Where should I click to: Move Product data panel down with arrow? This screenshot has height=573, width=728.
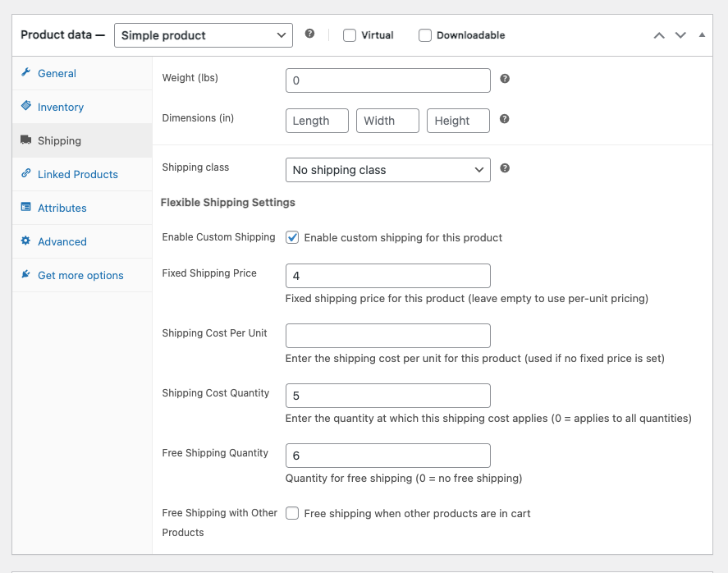(x=680, y=35)
